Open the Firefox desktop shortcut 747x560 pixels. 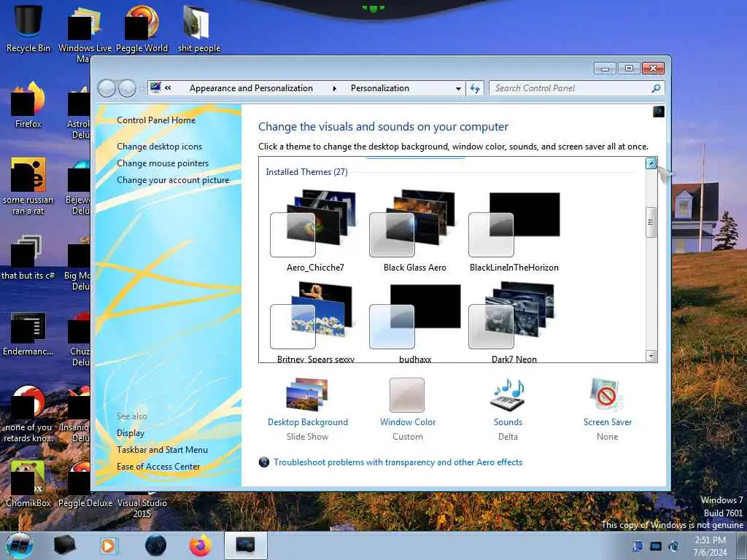pos(28,105)
